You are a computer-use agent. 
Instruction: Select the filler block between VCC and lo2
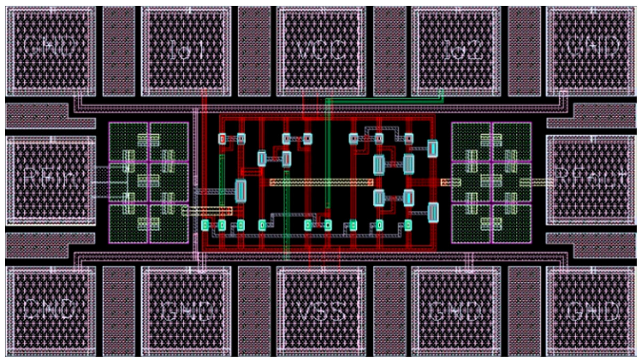[389, 51]
